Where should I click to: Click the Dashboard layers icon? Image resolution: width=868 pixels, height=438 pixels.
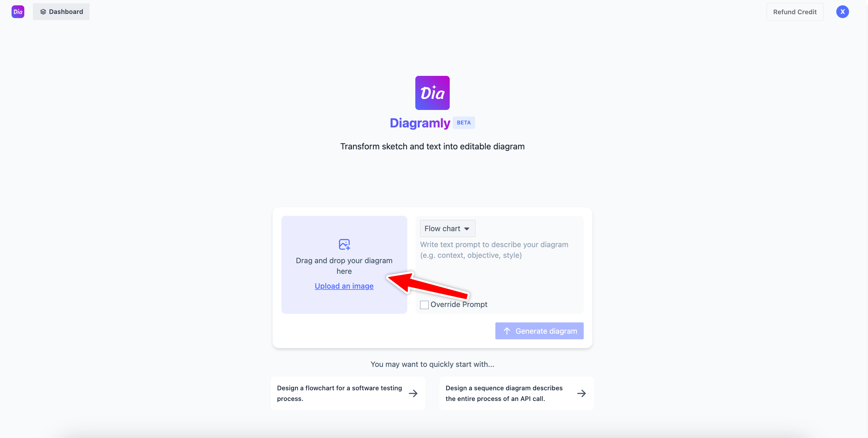point(43,12)
